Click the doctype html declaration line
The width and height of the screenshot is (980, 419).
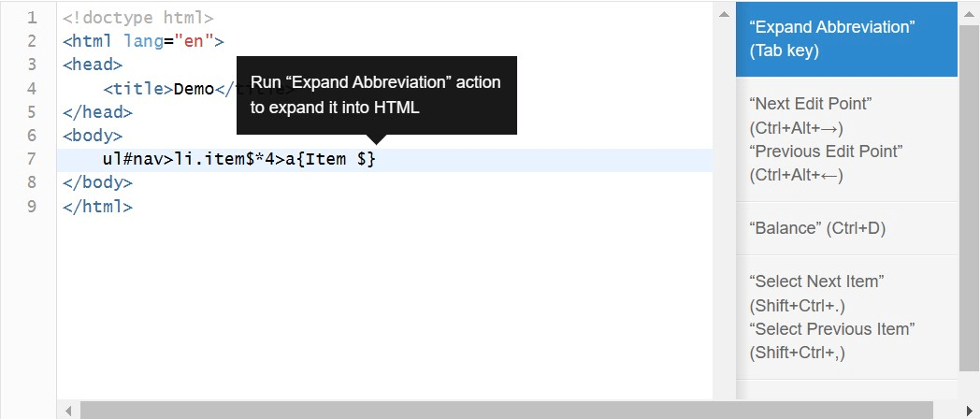click(138, 18)
